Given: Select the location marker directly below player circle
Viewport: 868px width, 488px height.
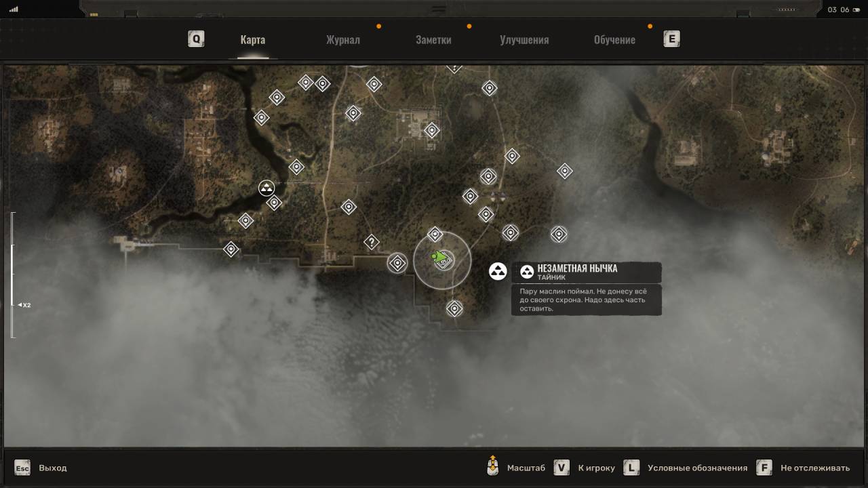Looking at the screenshot, I should point(454,309).
